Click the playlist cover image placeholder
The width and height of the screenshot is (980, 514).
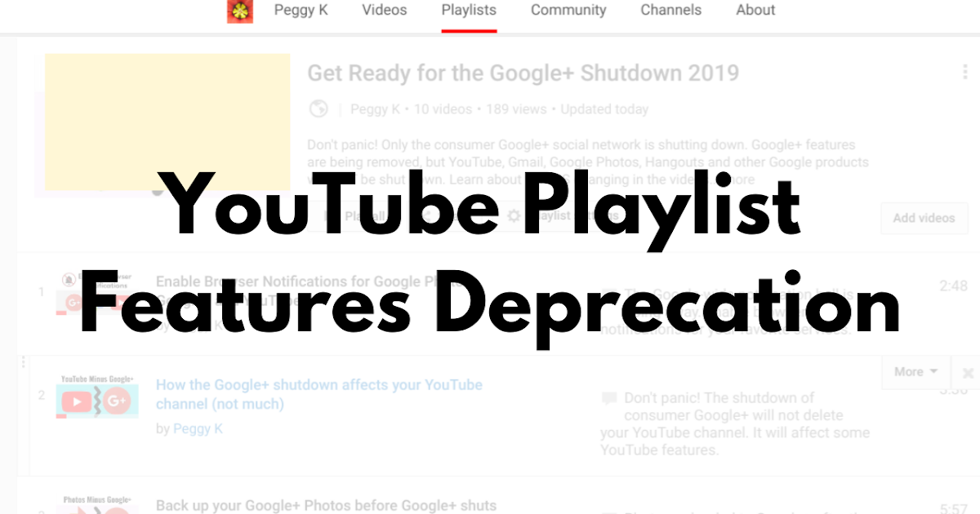pos(167,122)
